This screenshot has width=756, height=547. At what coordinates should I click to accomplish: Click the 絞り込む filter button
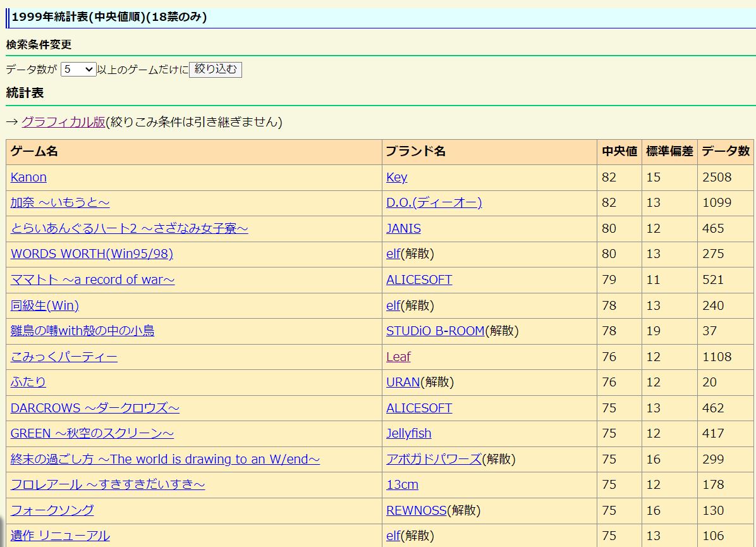click(x=216, y=70)
